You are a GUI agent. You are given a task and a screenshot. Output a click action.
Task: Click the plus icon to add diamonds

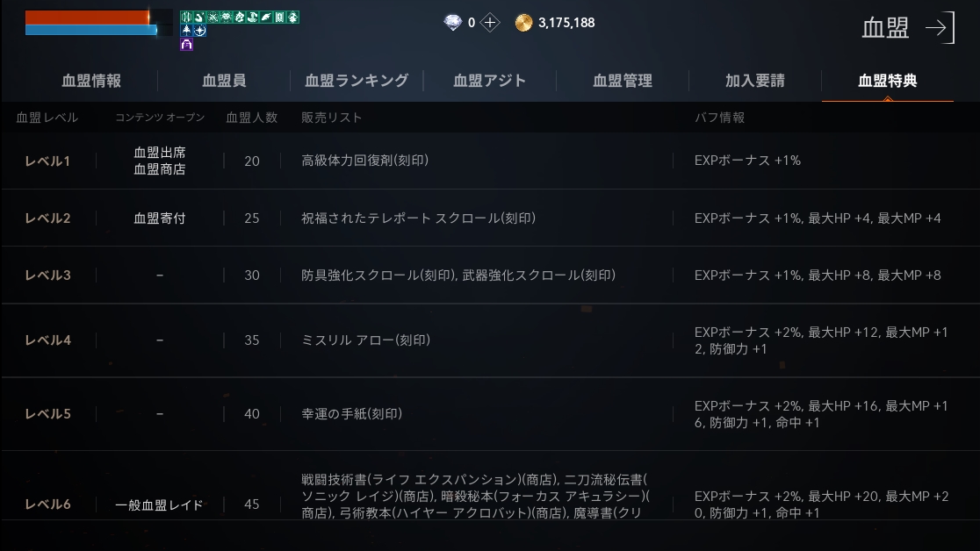click(490, 23)
